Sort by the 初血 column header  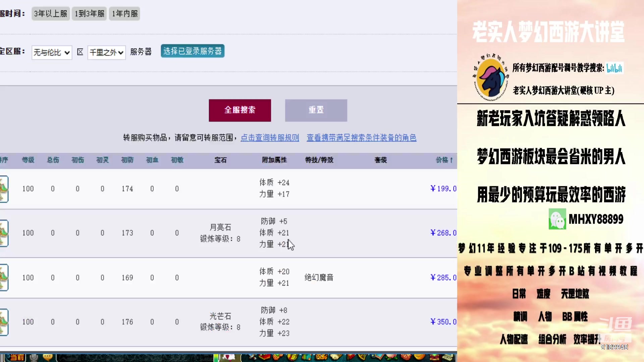[152, 160]
